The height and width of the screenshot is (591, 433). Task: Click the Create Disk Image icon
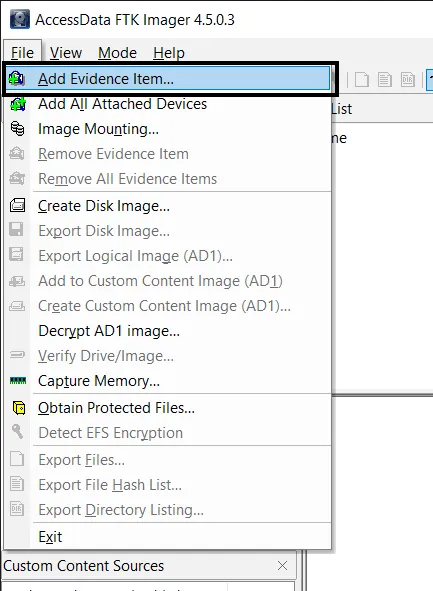17,205
